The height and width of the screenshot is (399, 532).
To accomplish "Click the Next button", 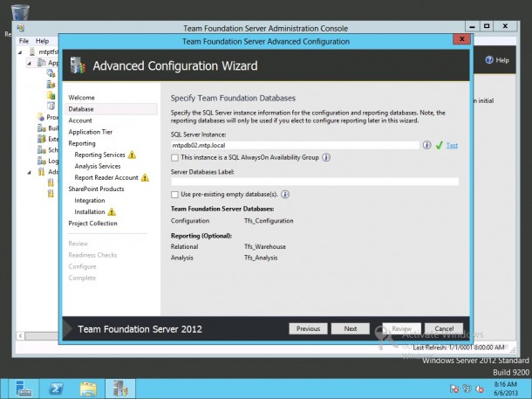I will [x=350, y=328].
